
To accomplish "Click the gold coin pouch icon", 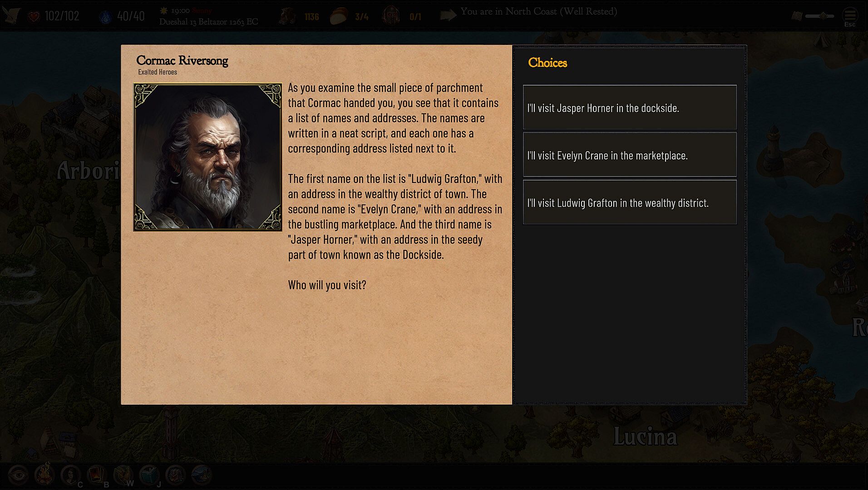I will click(x=287, y=16).
